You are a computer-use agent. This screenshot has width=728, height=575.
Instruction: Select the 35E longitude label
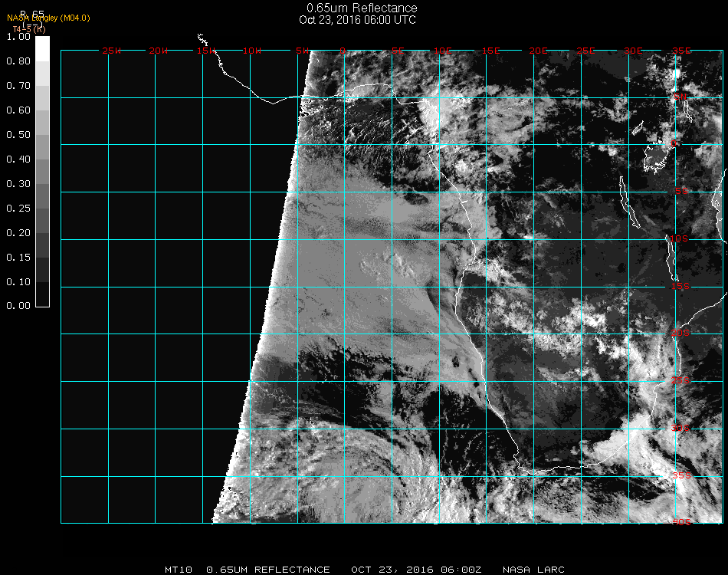pos(681,51)
